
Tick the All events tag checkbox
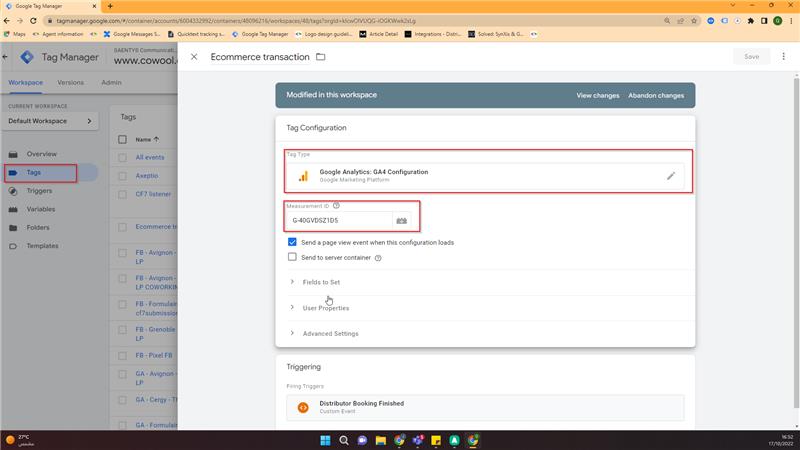pos(123,157)
